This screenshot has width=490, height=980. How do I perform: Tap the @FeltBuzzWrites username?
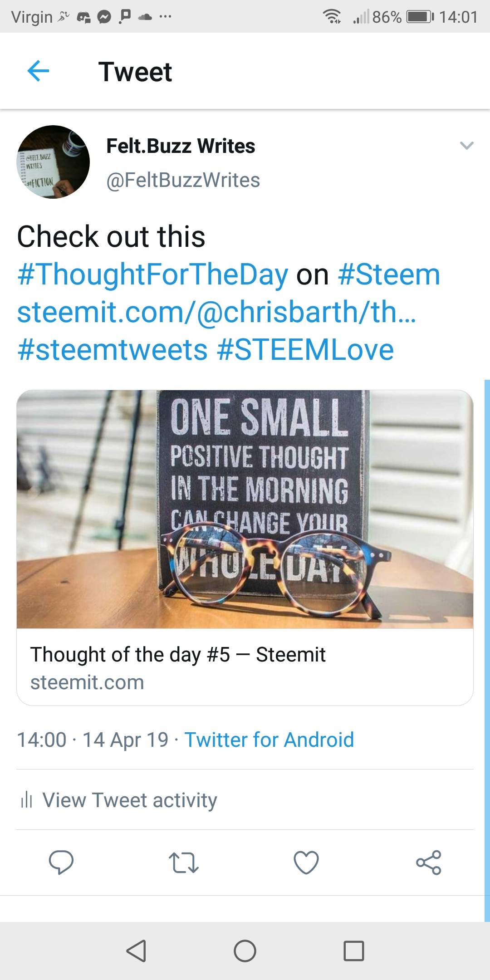183,180
